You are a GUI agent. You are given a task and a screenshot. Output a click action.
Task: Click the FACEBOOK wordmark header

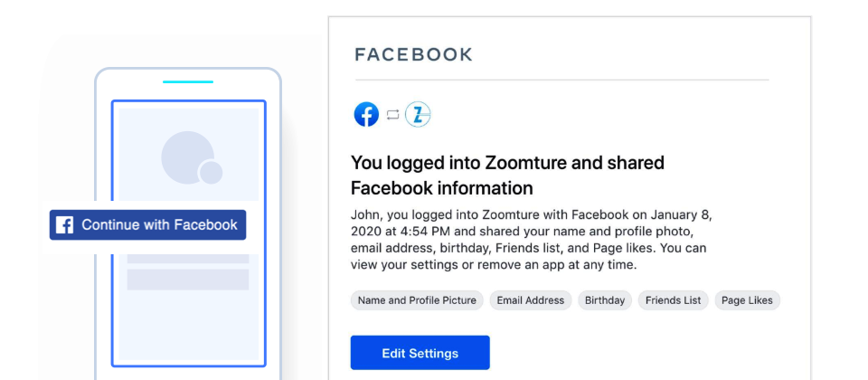click(413, 55)
